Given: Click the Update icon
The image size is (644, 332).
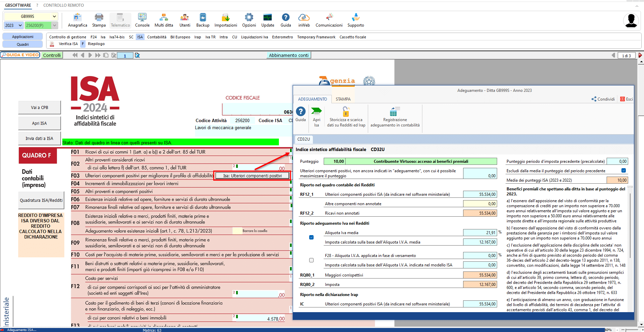Looking at the screenshot, I should 268,20.
